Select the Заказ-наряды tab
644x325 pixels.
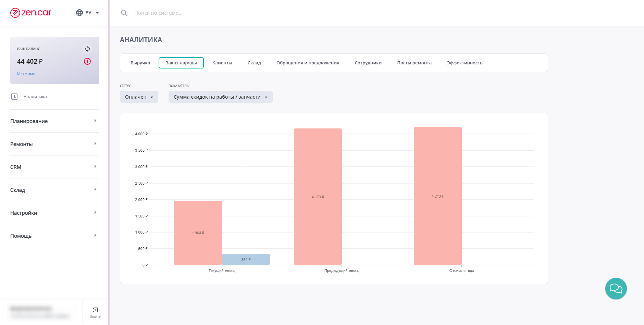tap(181, 63)
